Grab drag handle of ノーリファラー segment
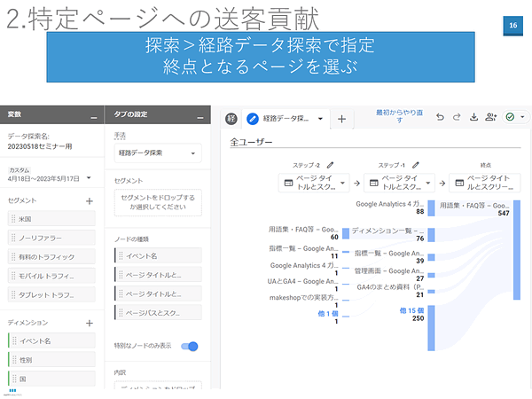The image size is (532, 399). [13, 238]
